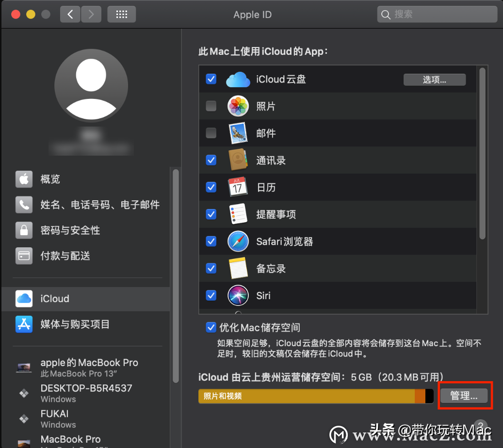Uncheck the 提醒事项 checkbox
The width and height of the screenshot is (503, 448).
[x=211, y=214]
